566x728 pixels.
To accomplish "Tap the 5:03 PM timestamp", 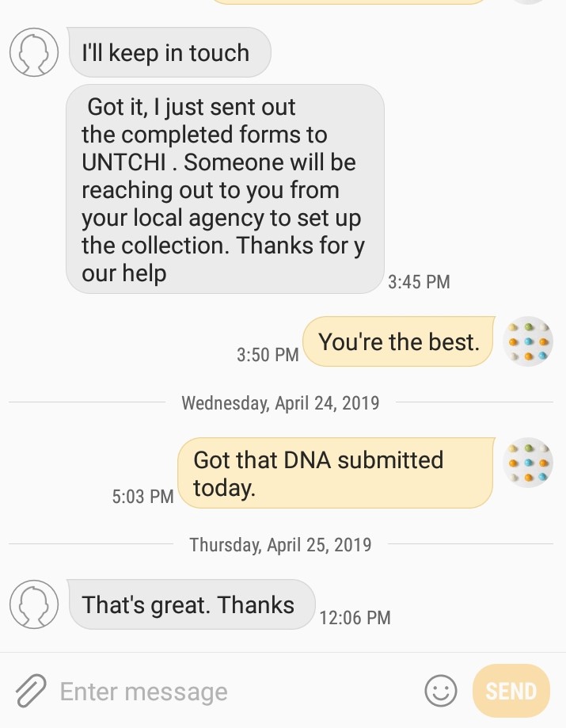I will click(142, 497).
